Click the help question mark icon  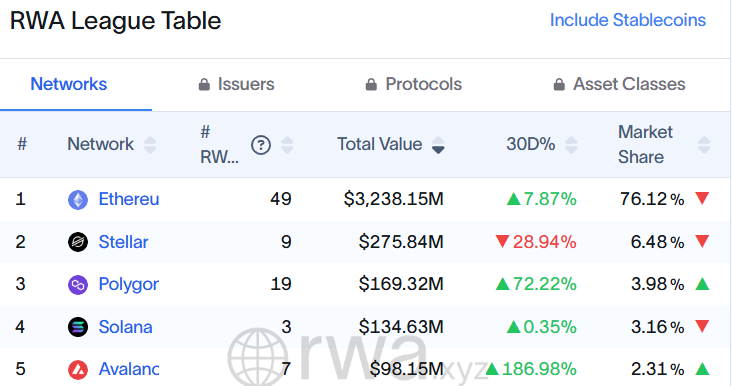point(261,145)
